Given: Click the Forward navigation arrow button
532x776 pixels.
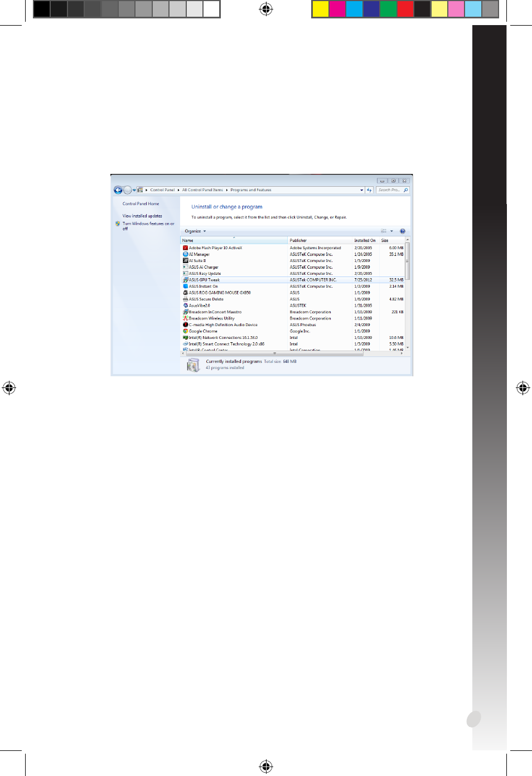Looking at the screenshot, I should point(127,190).
